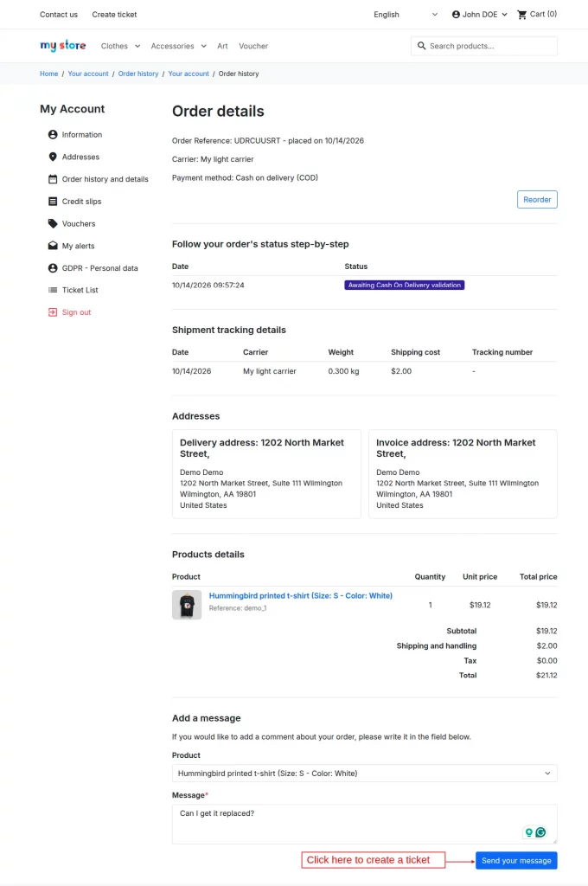Click the user account avatar icon
This screenshot has height=886, width=588.
click(x=456, y=15)
